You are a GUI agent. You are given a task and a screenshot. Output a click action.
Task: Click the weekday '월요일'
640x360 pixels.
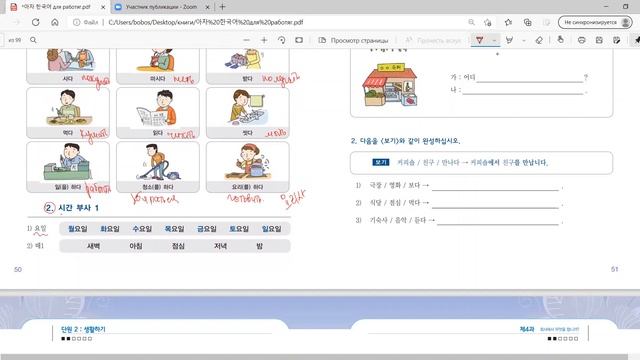(78, 229)
